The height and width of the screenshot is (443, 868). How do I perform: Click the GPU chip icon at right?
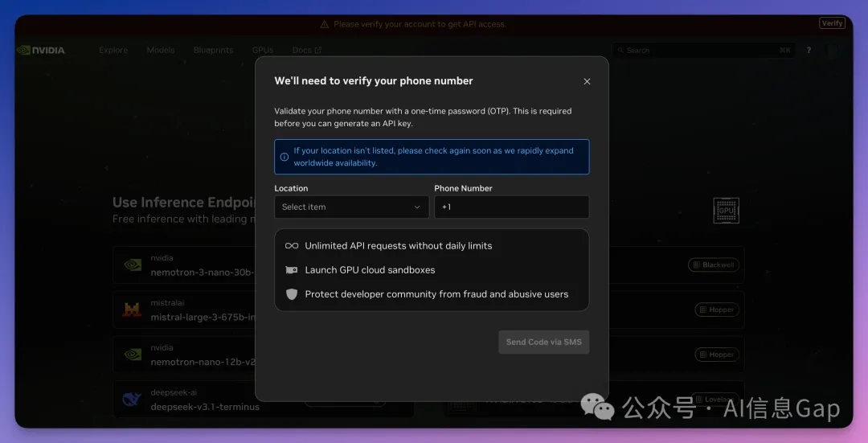(x=727, y=211)
